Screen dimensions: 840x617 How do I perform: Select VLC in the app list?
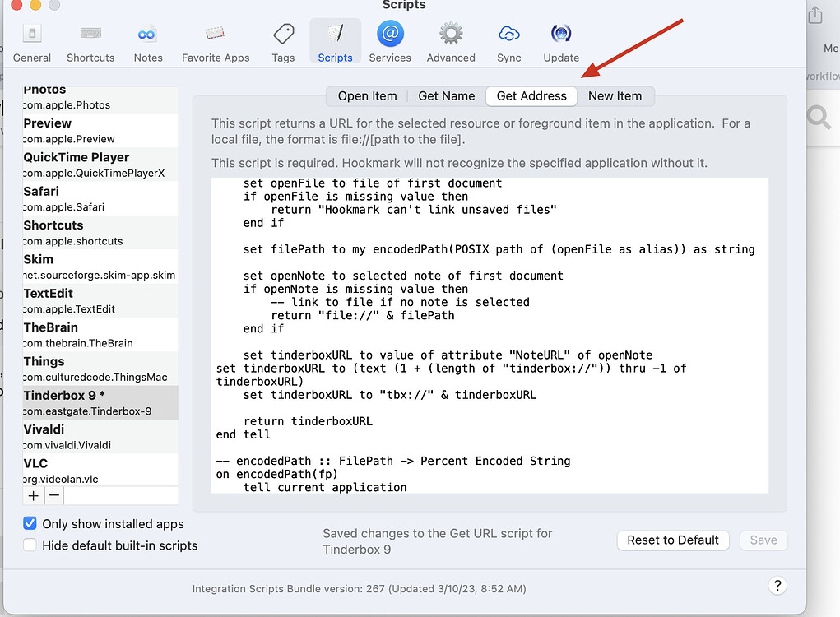coord(100,471)
